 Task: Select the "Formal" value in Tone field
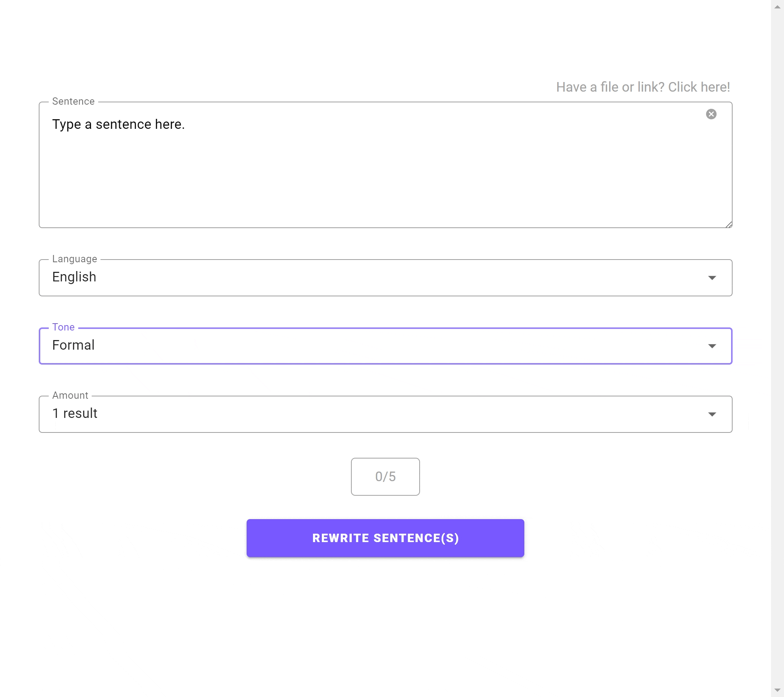(73, 345)
